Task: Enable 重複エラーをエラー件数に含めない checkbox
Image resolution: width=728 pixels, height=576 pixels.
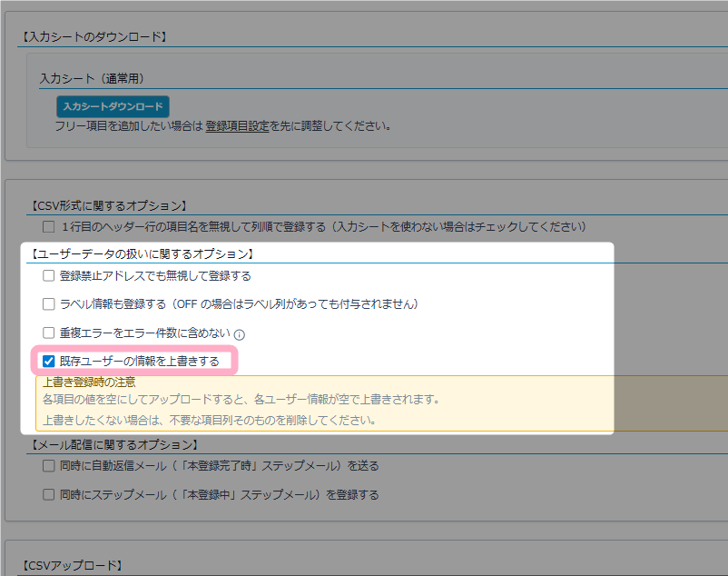Action: [x=49, y=333]
